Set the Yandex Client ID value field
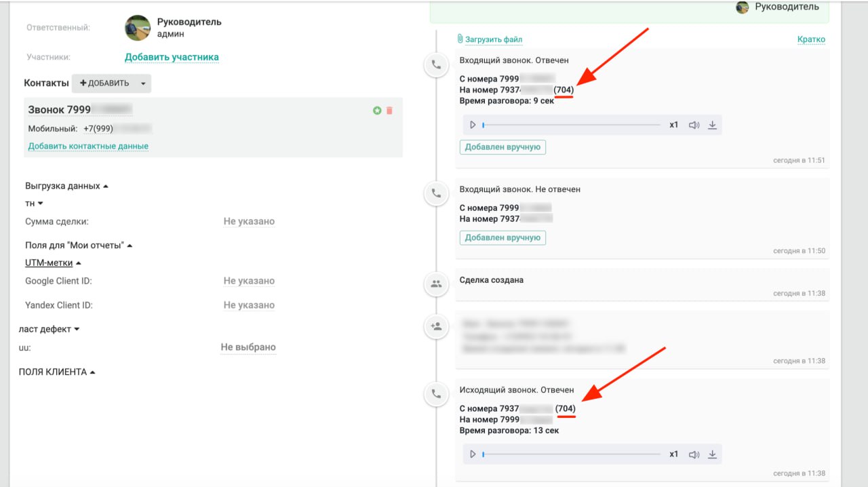Screen dimensions: 868x487 [x=249, y=305]
